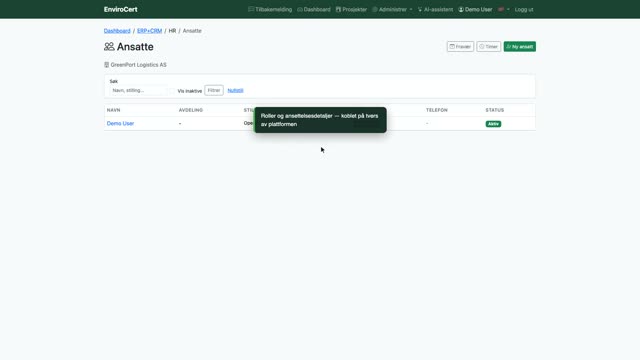
Task: Click the GreenPort Logistics AS company text
Action: tap(138, 65)
